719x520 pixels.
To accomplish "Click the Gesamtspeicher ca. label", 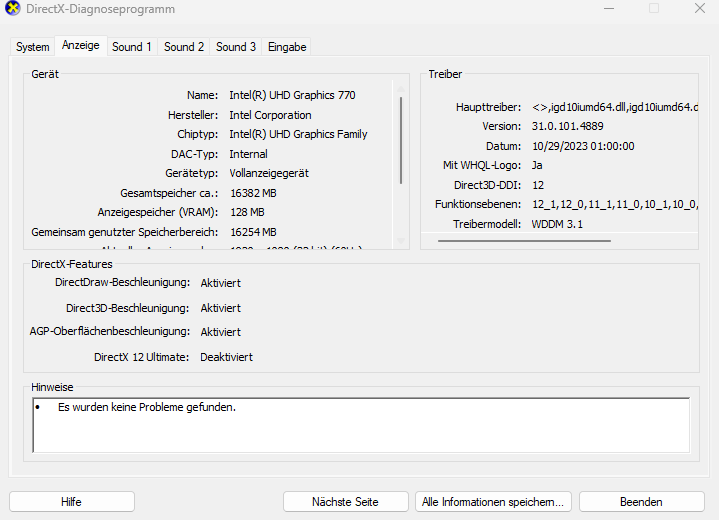I will click(x=169, y=193).
